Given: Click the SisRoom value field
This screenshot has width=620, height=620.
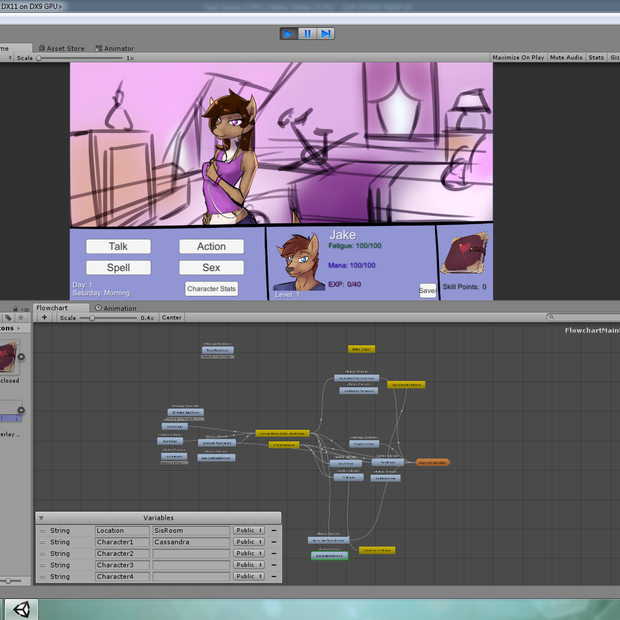Looking at the screenshot, I should 191,530.
